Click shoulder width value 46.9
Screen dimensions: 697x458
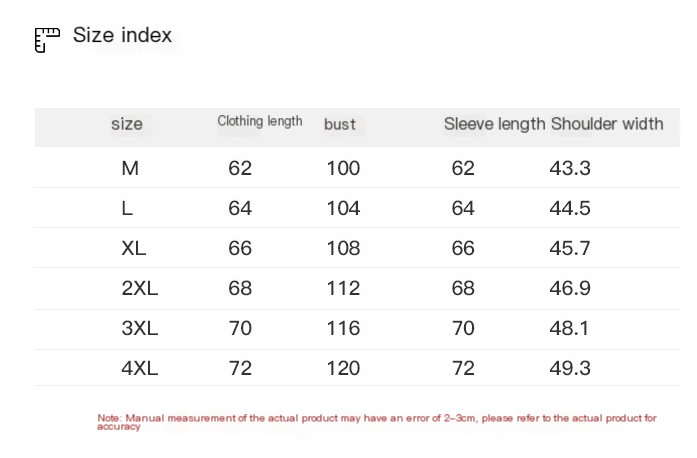coord(570,288)
